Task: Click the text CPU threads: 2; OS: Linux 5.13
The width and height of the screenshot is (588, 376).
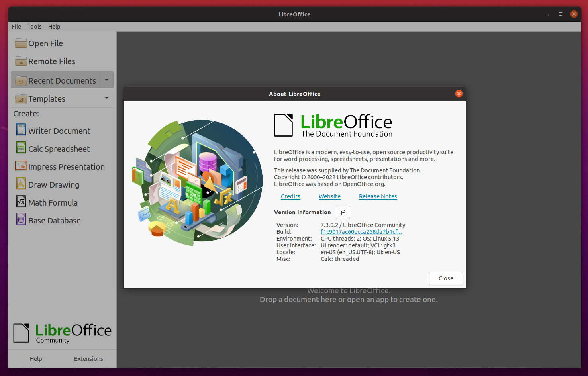Action: [x=360, y=239]
